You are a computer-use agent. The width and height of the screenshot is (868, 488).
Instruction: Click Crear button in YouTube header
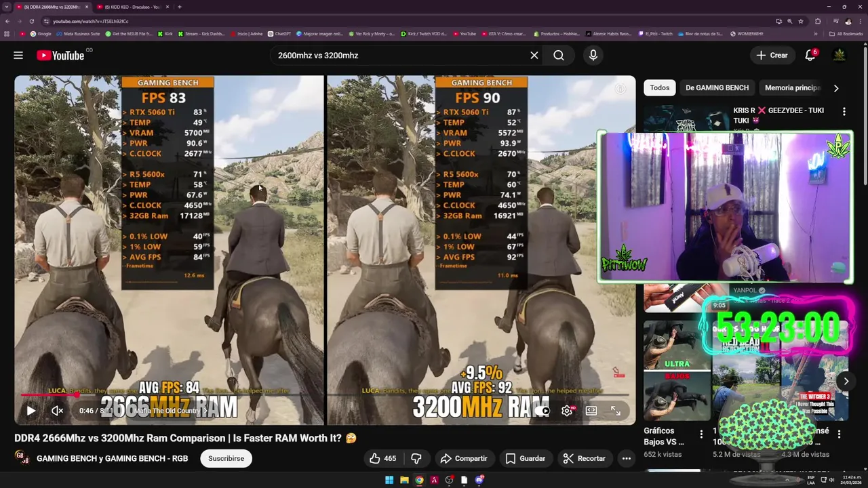[772, 56]
